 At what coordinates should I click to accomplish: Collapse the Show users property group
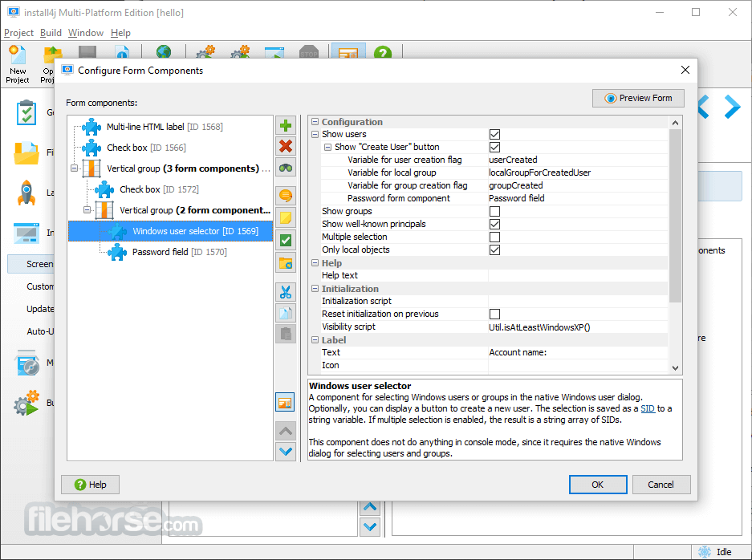[315, 134]
